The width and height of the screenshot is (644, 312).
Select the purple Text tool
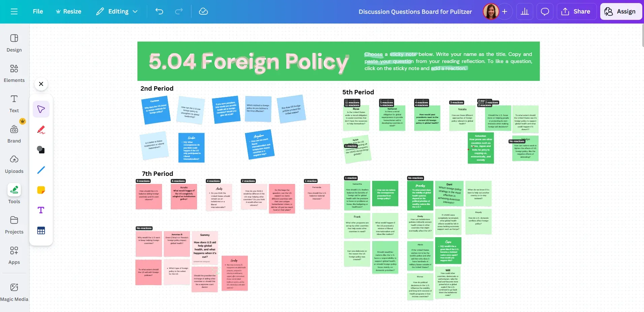pyautogui.click(x=41, y=210)
